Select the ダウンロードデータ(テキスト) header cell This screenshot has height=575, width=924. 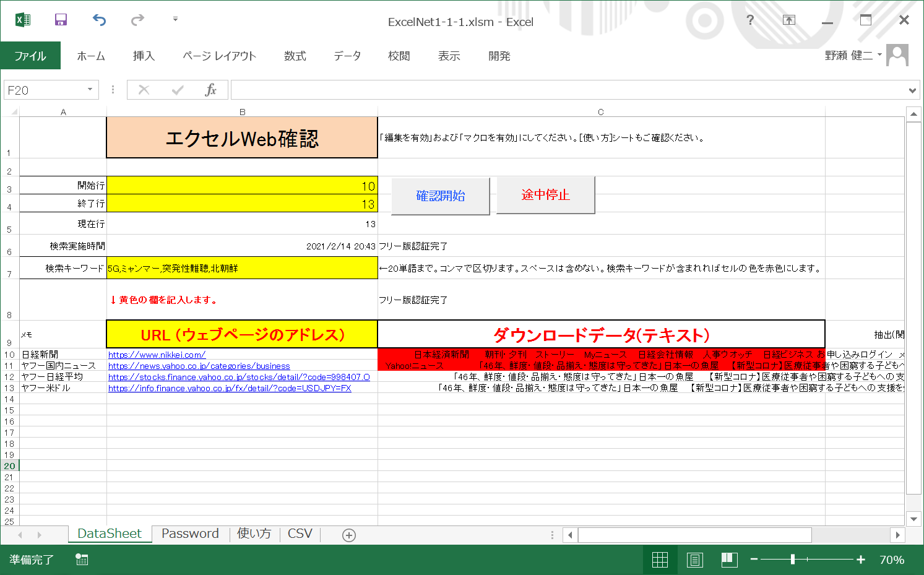pyautogui.click(x=601, y=334)
